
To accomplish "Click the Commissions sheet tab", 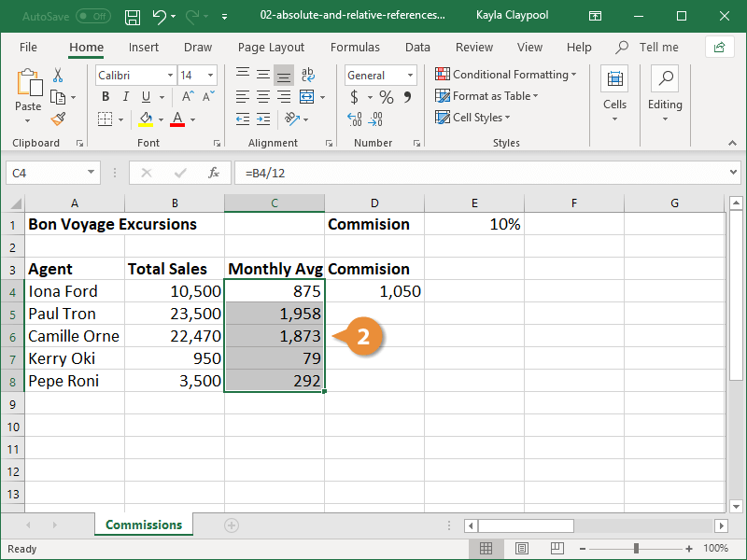I will 143,525.
